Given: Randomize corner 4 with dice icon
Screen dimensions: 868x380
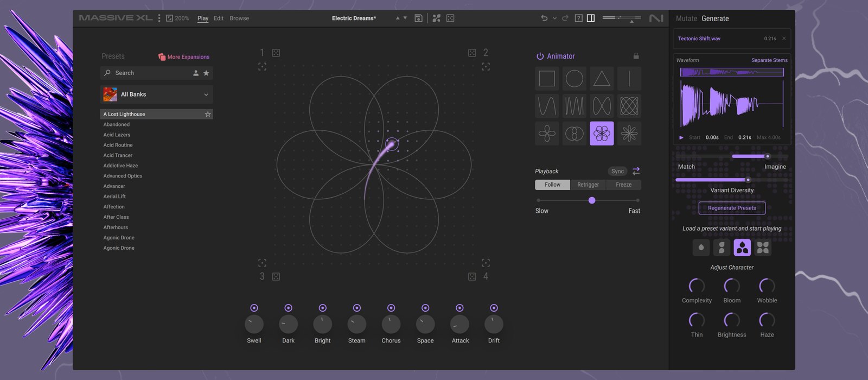Looking at the screenshot, I should click(472, 276).
